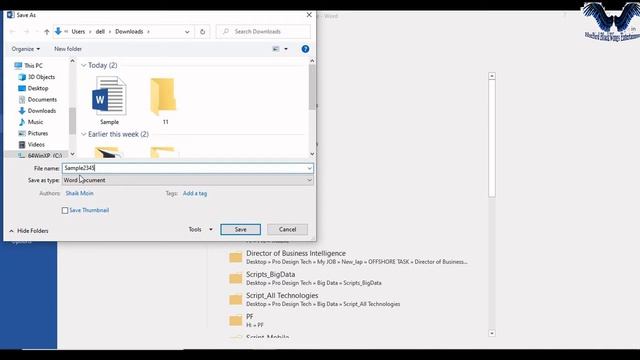Screen dimensions: 640x360
Task: Collapse the Earlier this week (2) group
Action: 84,134
